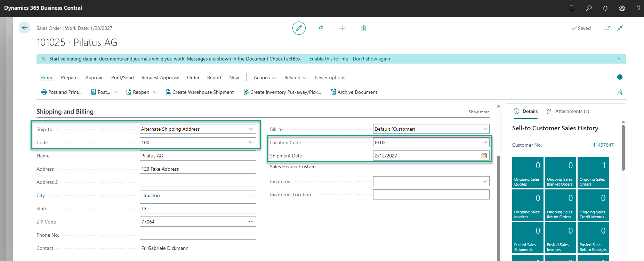
Task: Open the share icon
Action: point(321,28)
